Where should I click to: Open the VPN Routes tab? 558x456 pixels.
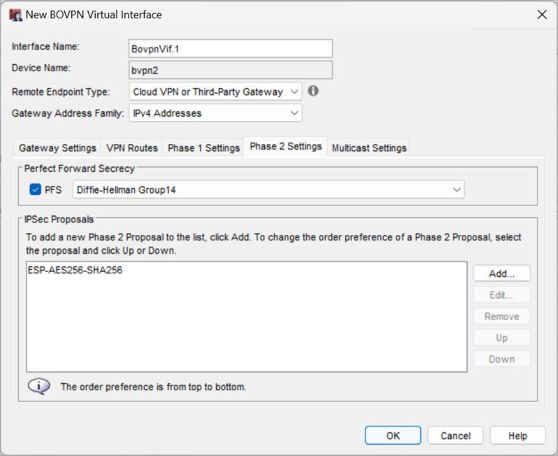coord(132,148)
